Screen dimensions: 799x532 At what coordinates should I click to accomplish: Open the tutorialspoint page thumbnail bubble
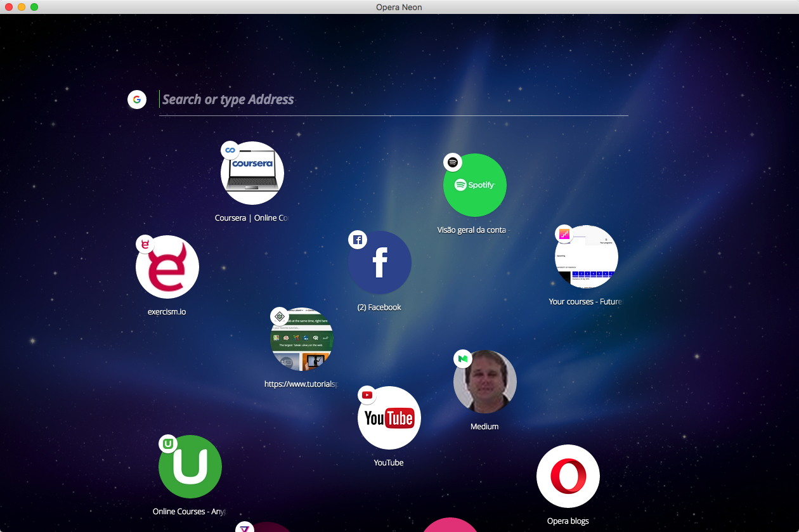pyautogui.click(x=302, y=339)
